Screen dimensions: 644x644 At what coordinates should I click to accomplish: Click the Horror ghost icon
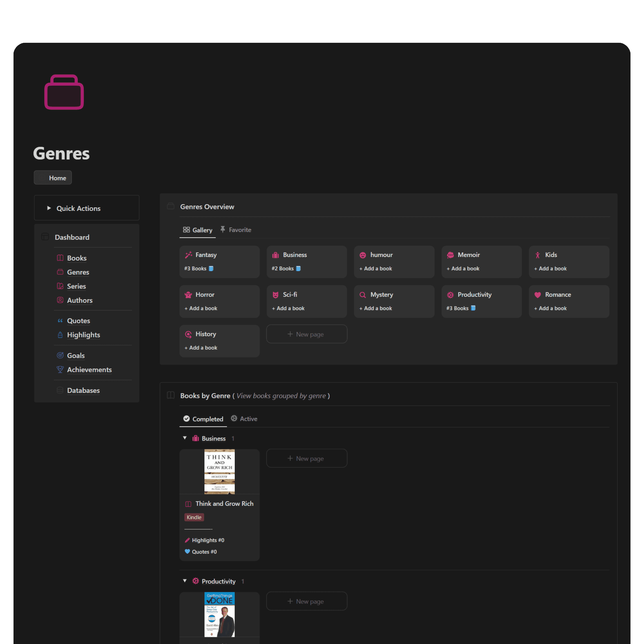pyautogui.click(x=188, y=295)
